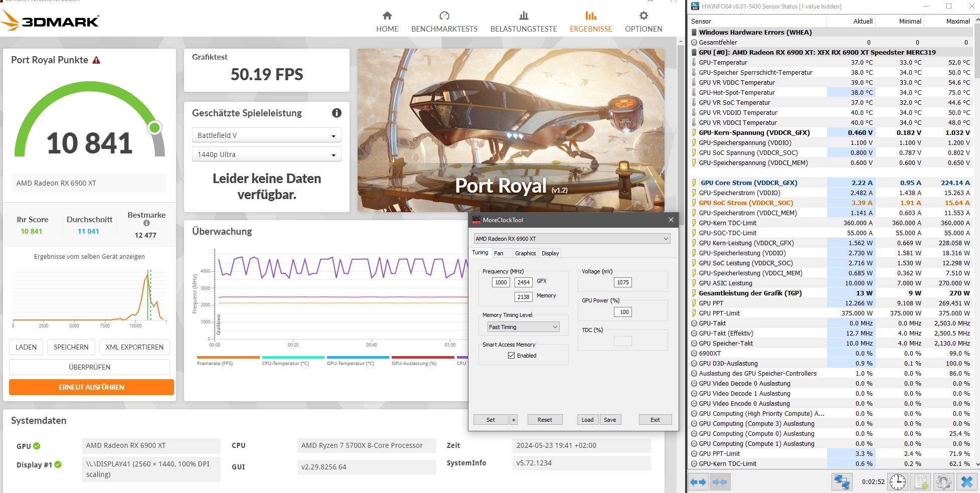Click the LADEN button
The height and width of the screenshot is (493, 980).
26,347
